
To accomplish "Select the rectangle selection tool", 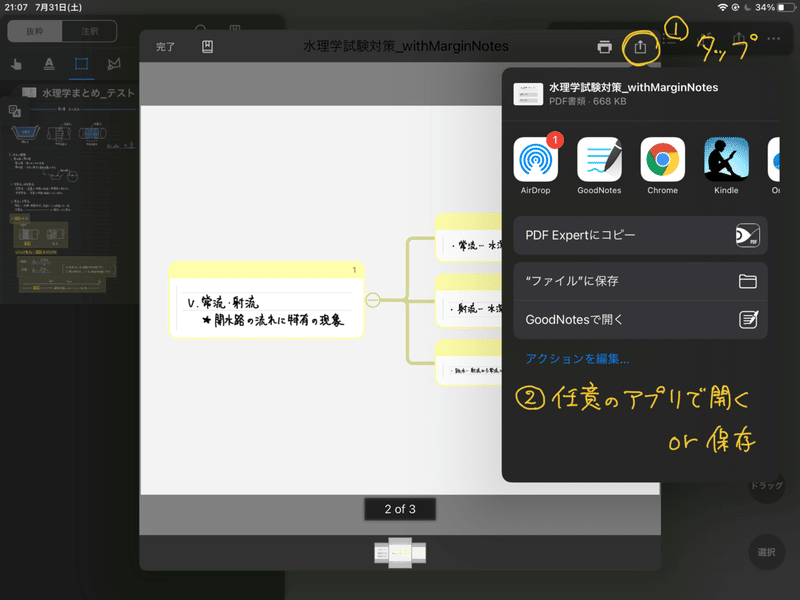I will pyautogui.click(x=80, y=63).
